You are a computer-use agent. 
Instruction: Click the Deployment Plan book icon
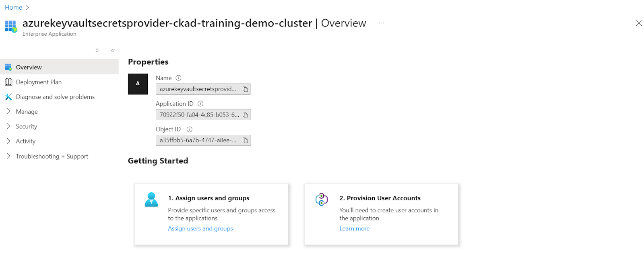coord(8,82)
